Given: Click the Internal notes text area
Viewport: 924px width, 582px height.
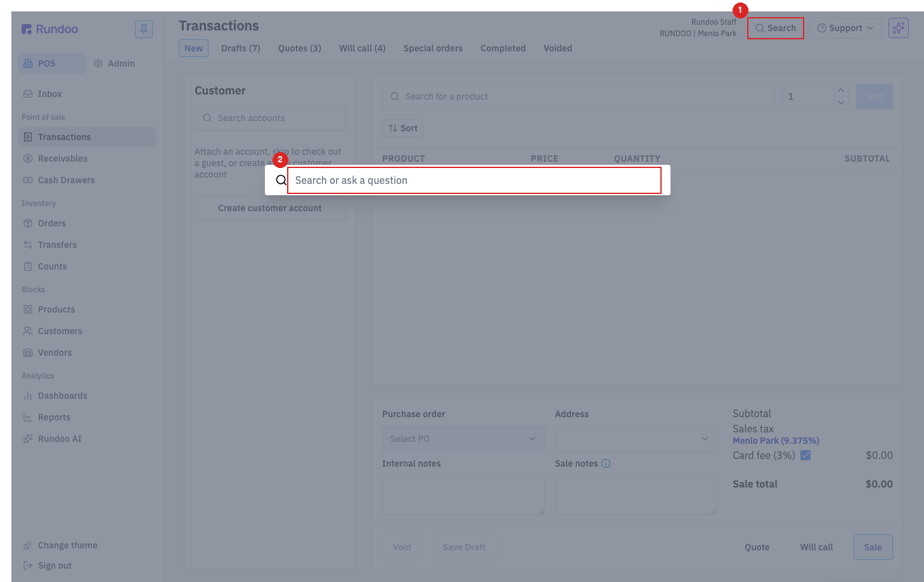Looking at the screenshot, I should click(x=463, y=495).
